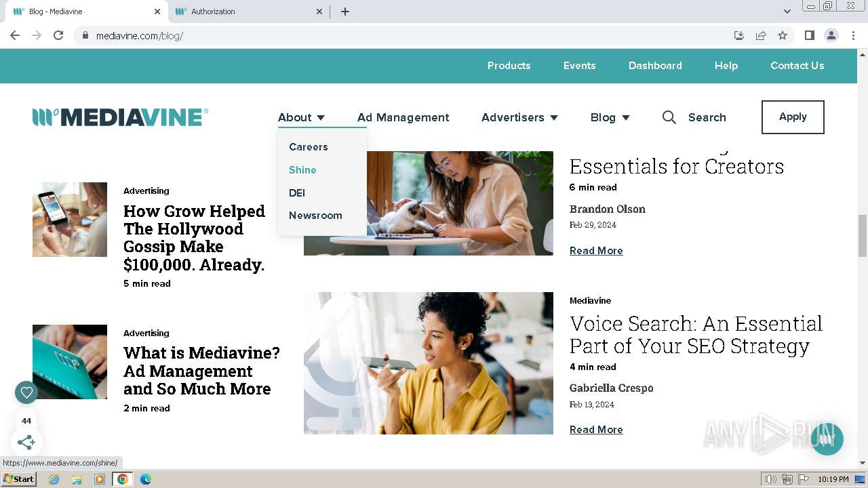Click the share page icon
Screen dimensions: 868x488
(761, 35)
